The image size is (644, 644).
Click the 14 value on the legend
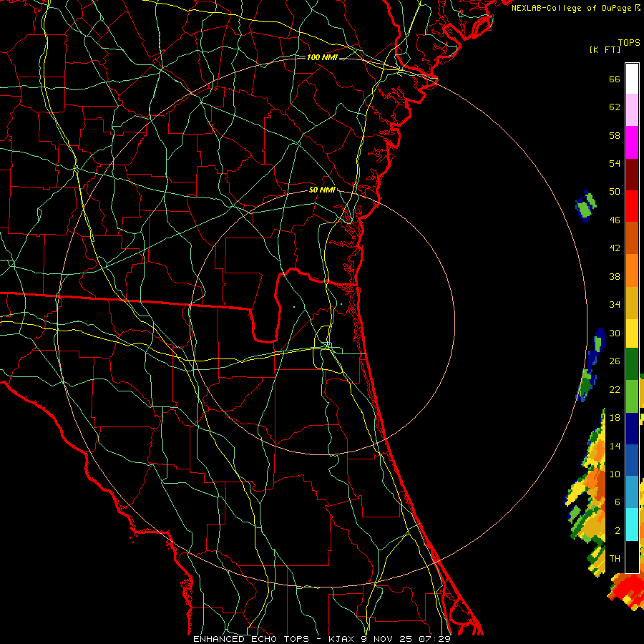[615, 446]
